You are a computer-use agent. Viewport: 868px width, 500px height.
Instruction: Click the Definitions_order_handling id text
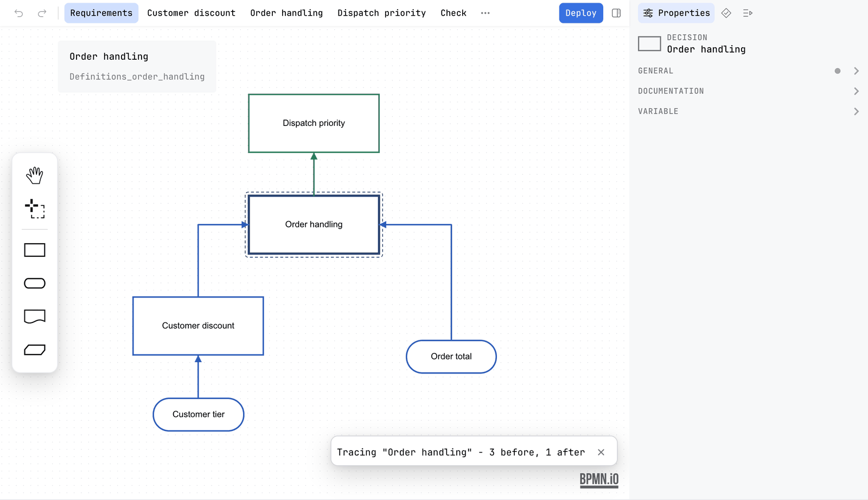[137, 77]
